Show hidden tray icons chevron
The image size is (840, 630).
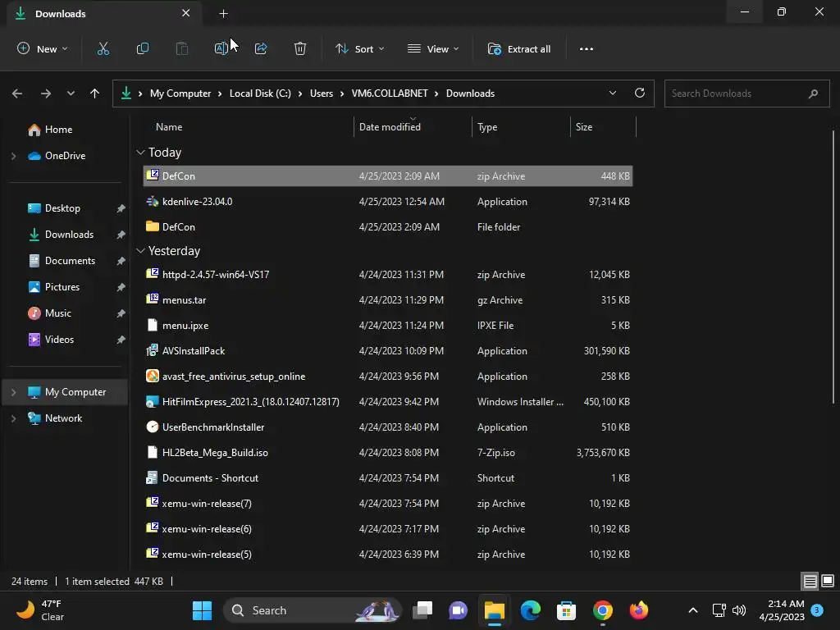point(692,610)
